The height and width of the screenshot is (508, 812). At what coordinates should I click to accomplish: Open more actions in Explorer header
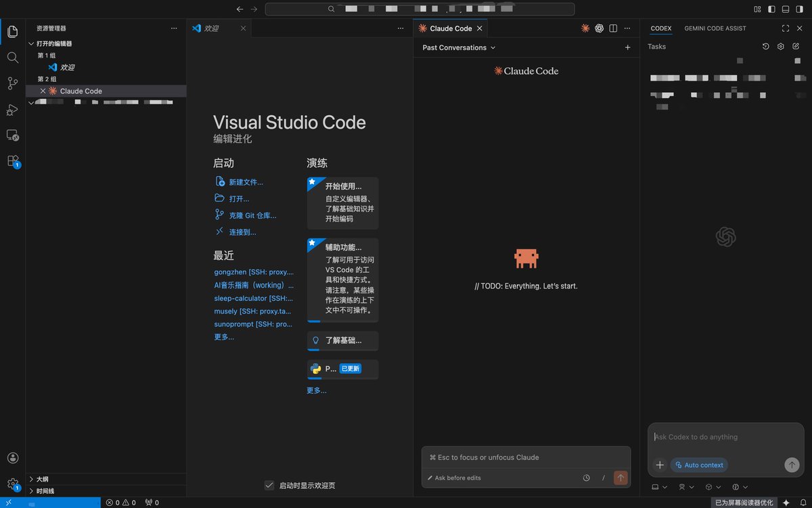[x=174, y=28]
